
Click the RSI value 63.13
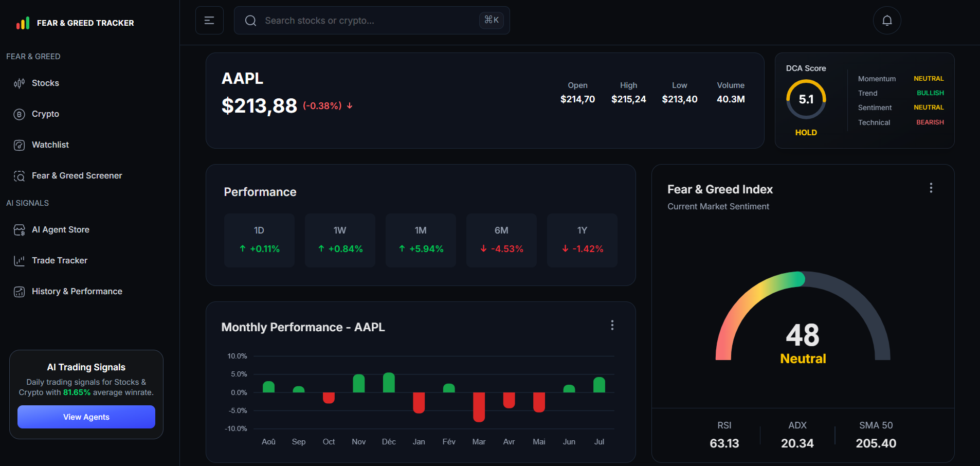point(724,443)
